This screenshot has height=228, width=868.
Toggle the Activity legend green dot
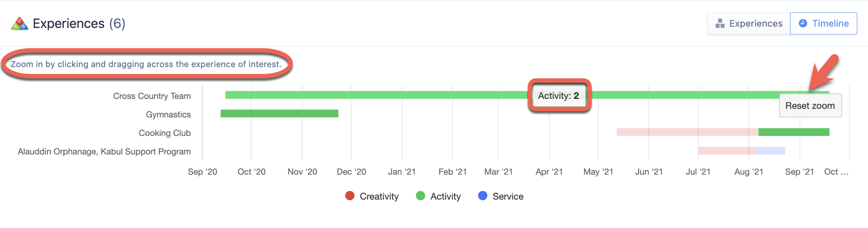(421, 196)
